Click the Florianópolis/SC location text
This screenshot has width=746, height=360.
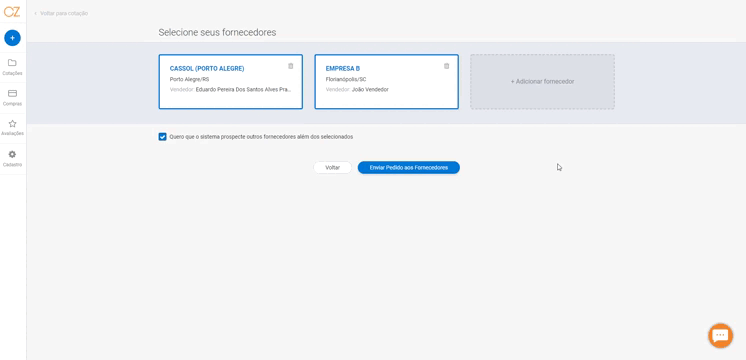point(346,79)
